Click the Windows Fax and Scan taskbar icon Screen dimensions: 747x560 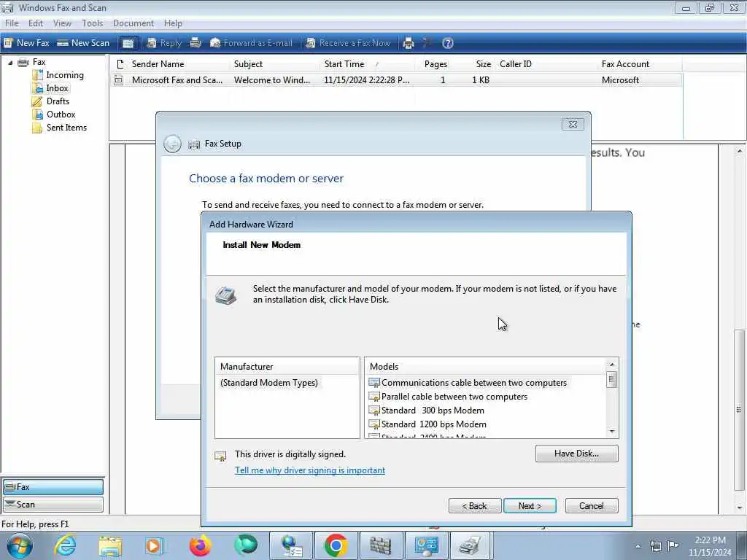pyautogui.click(x=471, y=545)
